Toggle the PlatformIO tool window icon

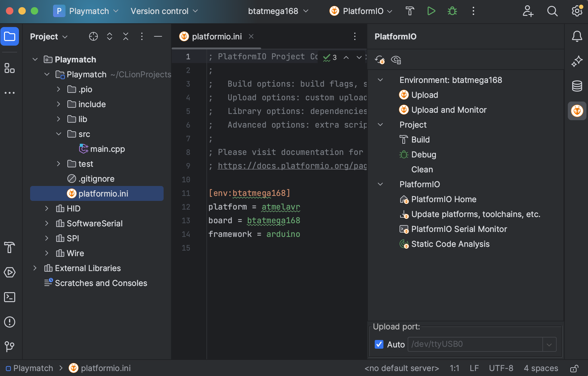coord(577,111)
